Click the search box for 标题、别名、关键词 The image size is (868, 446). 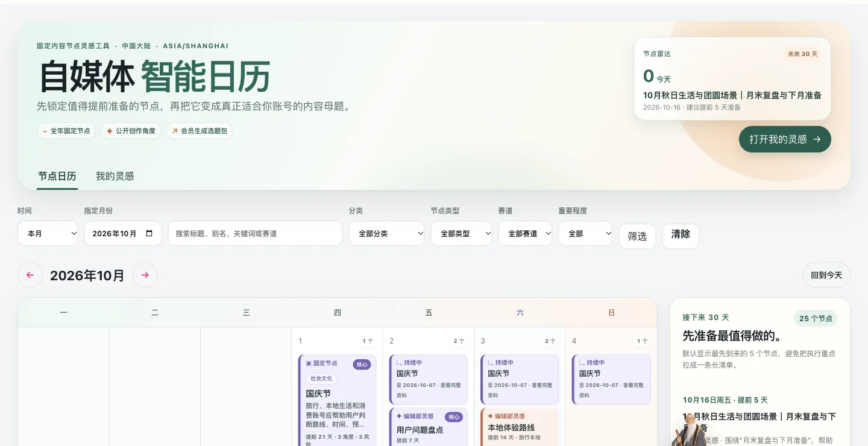(x=255, y=233)
